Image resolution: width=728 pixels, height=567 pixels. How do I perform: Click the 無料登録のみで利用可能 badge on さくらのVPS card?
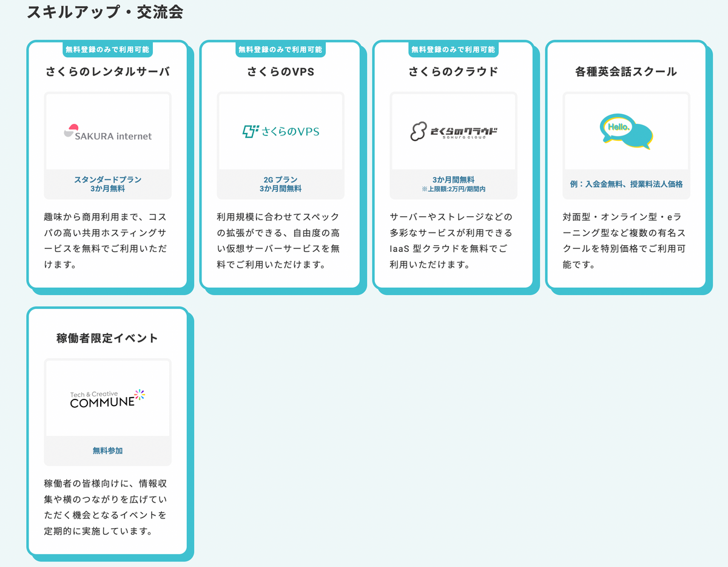tap(280, 49)
